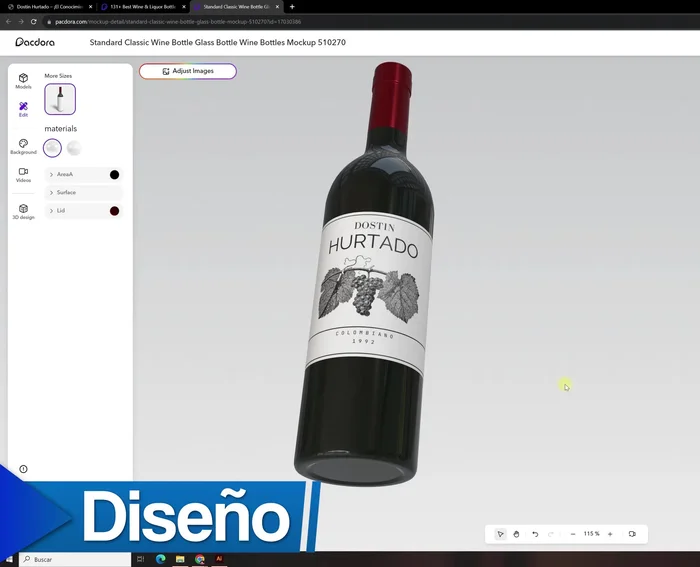The height and width of the screenshot is (567, 700).
Task: Click the site lock icon in address bar
Action: tap(49, 21)
